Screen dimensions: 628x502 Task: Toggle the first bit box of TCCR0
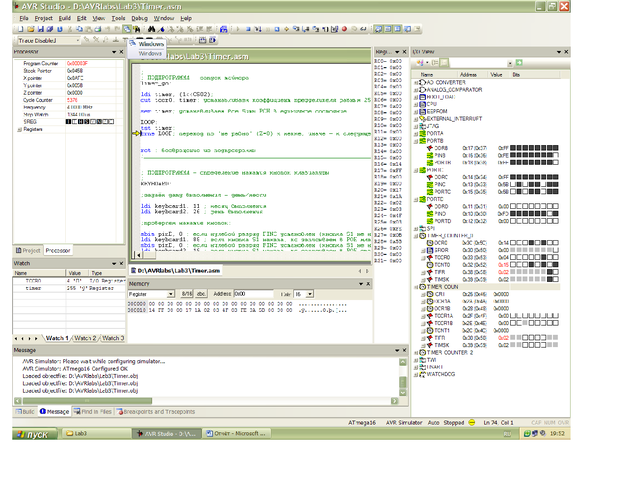(513, 256)
